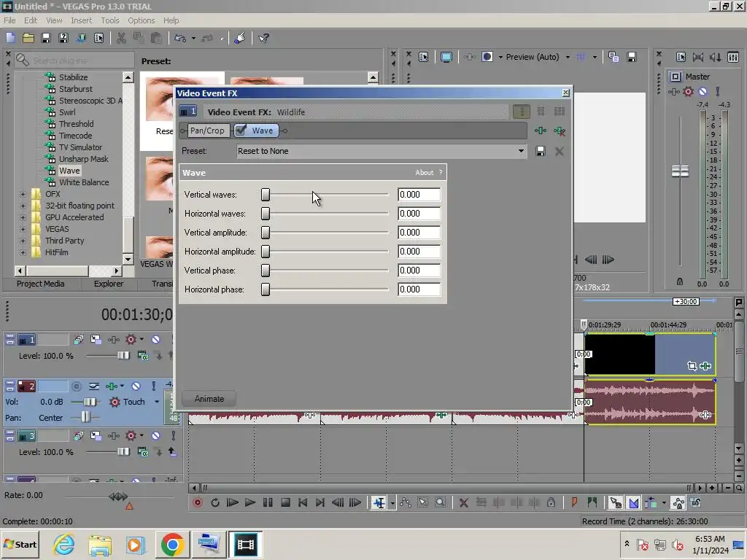This screenshot has height=560, width=747.
Task: Expand the Third Party folder
Action: 23,241
